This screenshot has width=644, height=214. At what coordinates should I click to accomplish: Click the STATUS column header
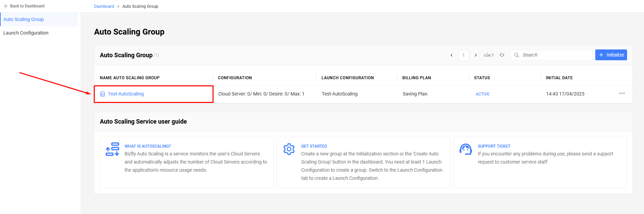point(482,78)
